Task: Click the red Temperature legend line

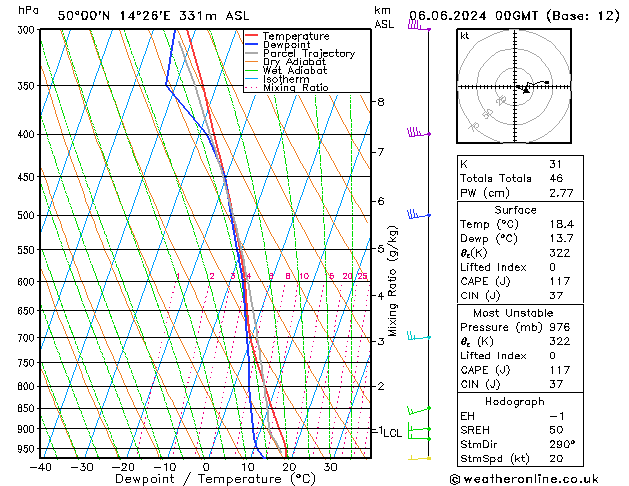Action: pos(252,36)
